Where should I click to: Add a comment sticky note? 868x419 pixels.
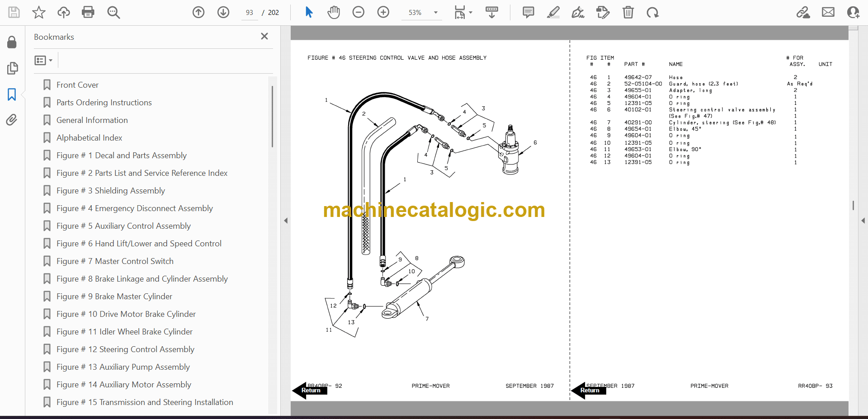click(528, 12)
